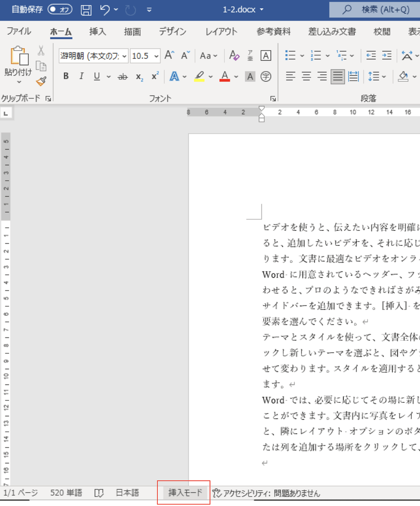The height and width of the screenshot is (506, 420).
Task: Click the Increase Indent icon
Action: (386, 56)
